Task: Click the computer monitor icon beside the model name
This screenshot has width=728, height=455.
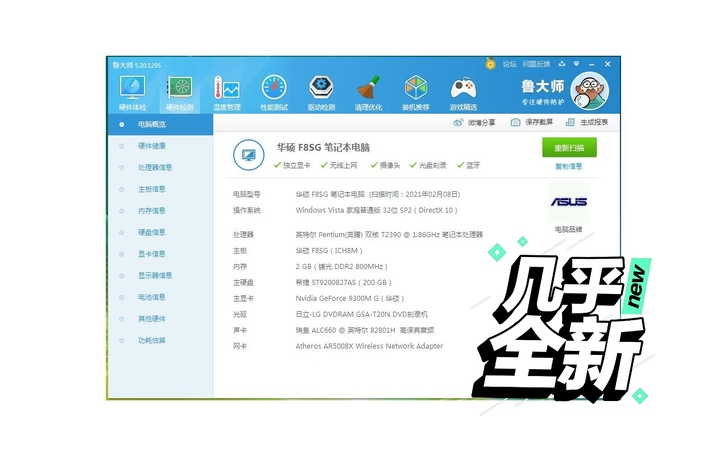Action: point(249,155)
